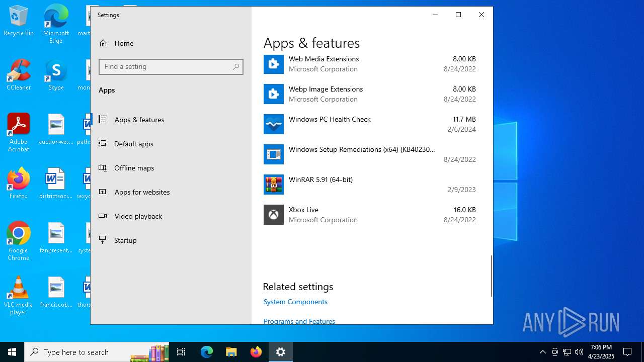Click the taskbar clock showing 7:06 PM
The height and width of the screenshot is (362, 644).
601,352
